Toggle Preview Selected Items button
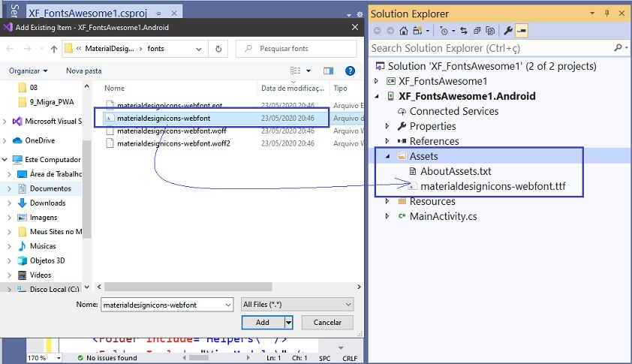This screenshot has height=364, width=632. (x=522, y=31)
